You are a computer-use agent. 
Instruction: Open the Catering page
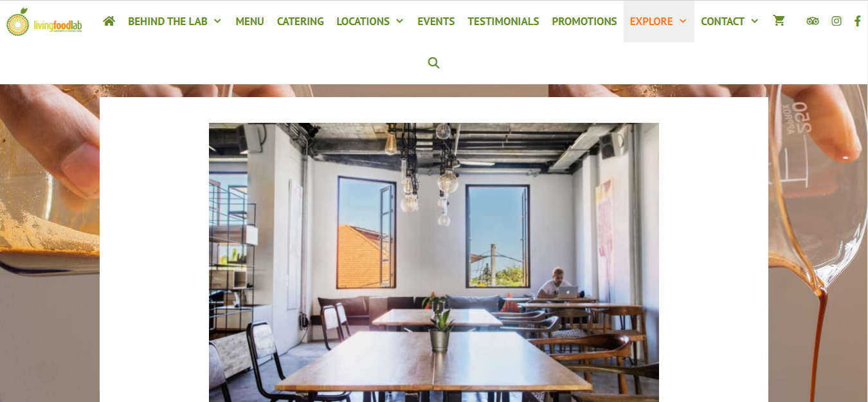[x=300, y=21]
